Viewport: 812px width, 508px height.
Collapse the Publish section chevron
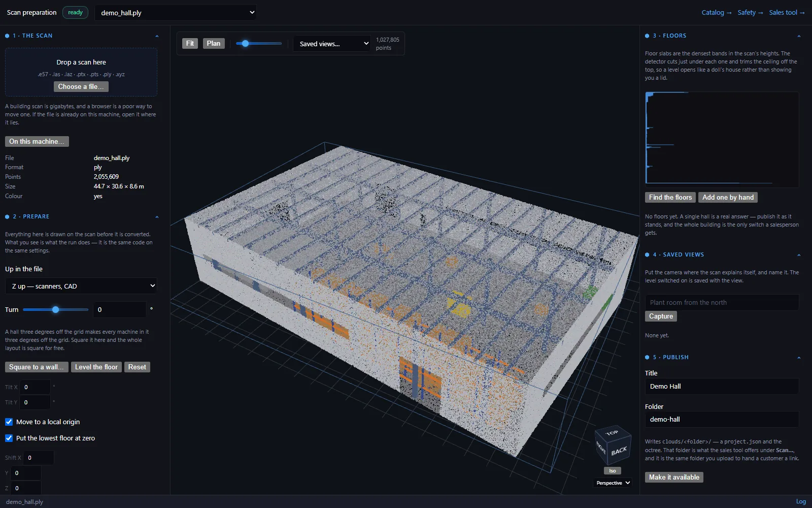point(799,358)
